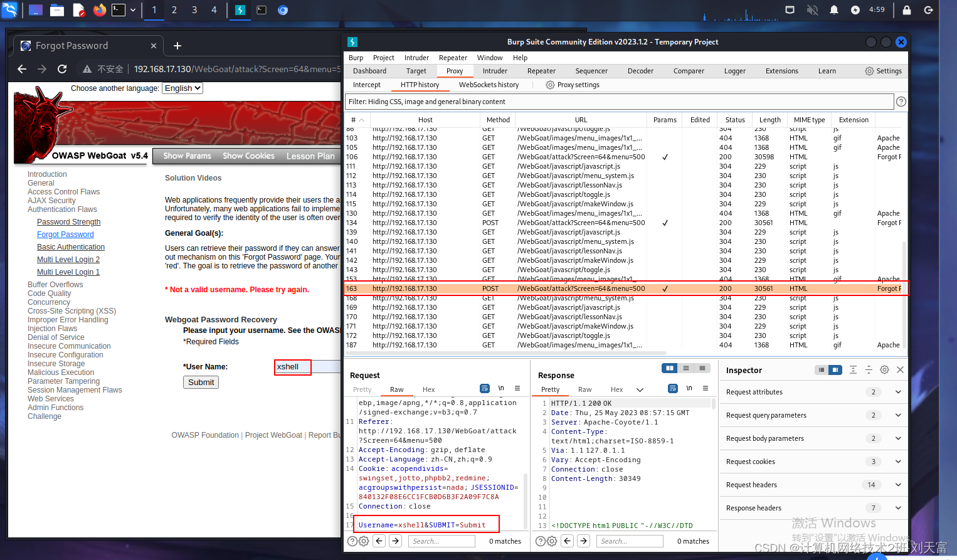The image size is (957, 560).
Task: Switch to the Intercept sub-tab
Action: (366, 85)
